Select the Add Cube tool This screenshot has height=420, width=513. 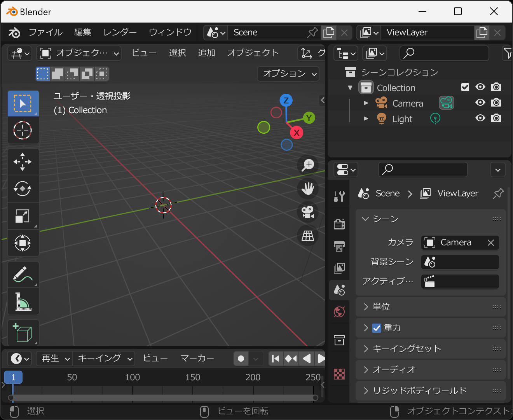(23, 333)
